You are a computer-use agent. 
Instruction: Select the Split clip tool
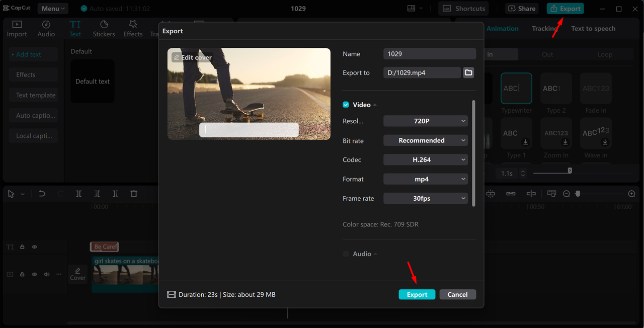coord(79,194)
